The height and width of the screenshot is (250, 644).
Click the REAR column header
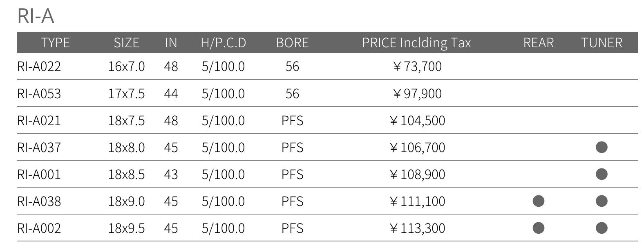click(x=539, y=43)
